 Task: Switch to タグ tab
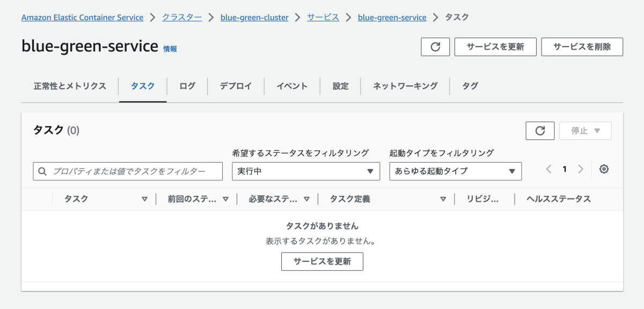[470, 86]
